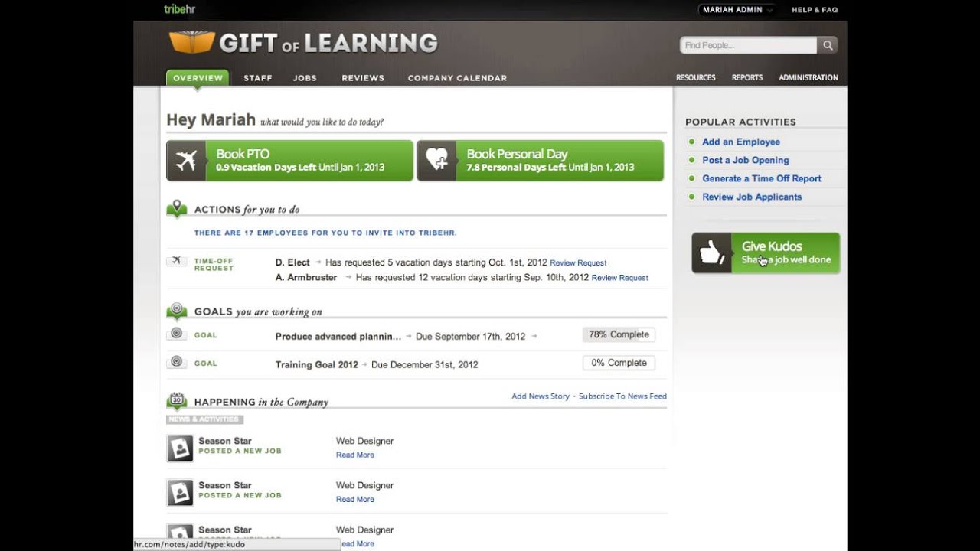Click the goal icon for Produce advanced planning
Screen dimensions: 980x551
tap(177, 334)
